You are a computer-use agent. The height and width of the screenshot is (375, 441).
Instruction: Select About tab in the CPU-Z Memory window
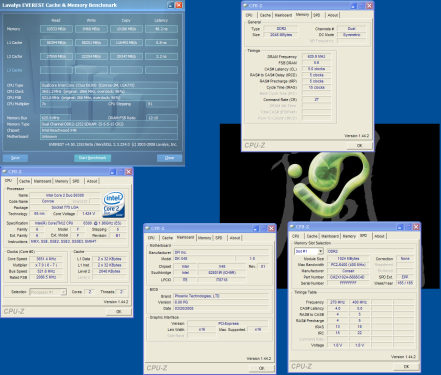click(333, 15)
